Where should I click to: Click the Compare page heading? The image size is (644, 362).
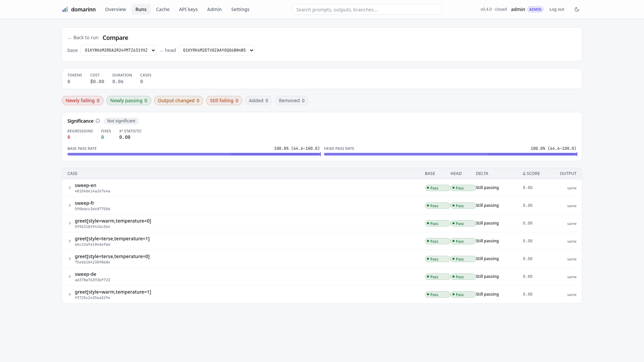[x=115, y=38]
